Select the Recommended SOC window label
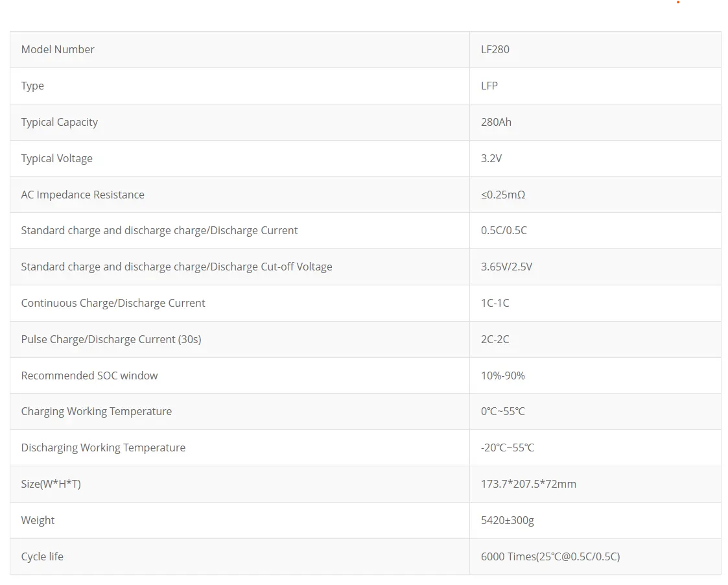Image resolution: width=728 pixels, height=585 pixels. click(89, 376)
